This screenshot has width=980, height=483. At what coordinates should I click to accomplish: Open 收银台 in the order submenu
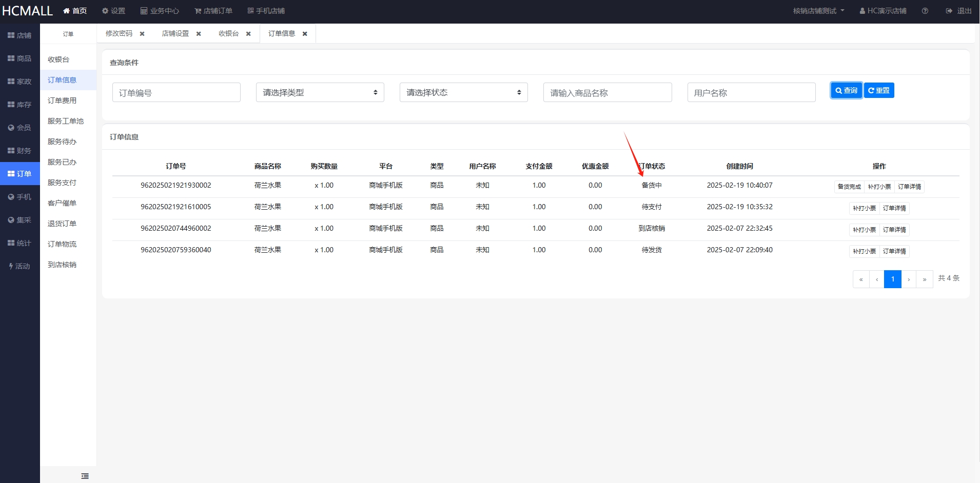(x=68, y=59)
